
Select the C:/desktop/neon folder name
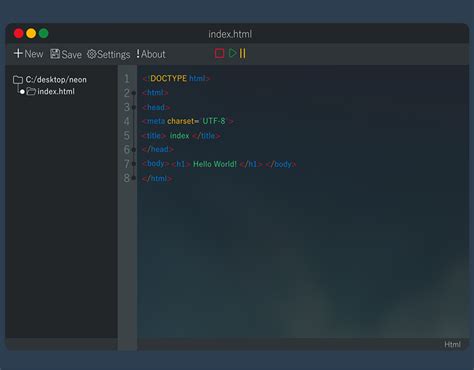[56, 80]
